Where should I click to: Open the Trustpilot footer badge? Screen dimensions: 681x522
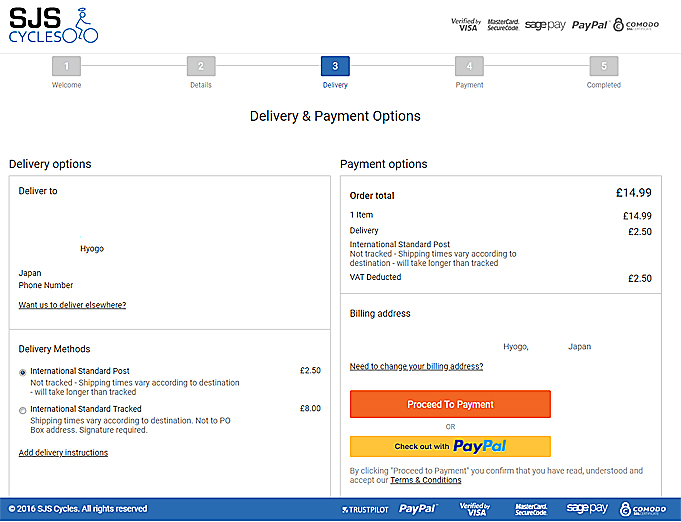pyautogui.click(x=366, y=509)
